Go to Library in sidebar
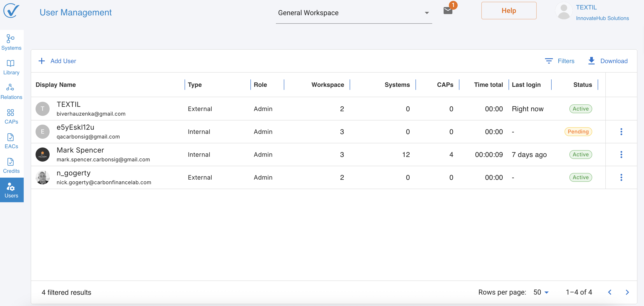Image resolution: width=644 pixels, height=306 pixels. coord(11,67)
